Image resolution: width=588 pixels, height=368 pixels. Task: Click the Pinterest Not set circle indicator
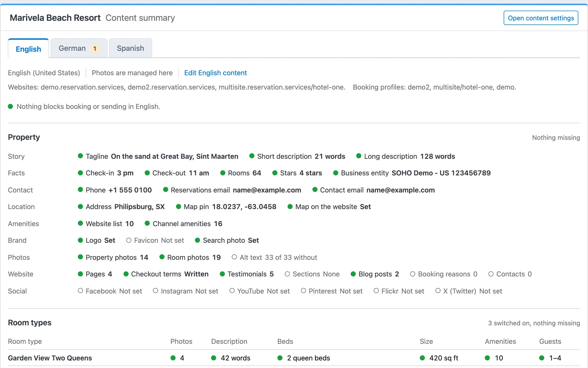303,291
